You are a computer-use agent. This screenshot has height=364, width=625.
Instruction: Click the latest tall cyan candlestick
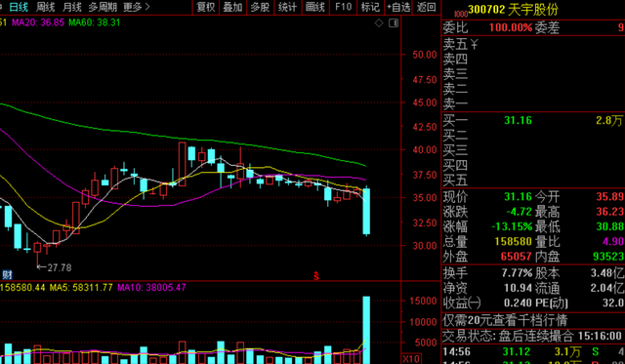(x=366, y=211)
